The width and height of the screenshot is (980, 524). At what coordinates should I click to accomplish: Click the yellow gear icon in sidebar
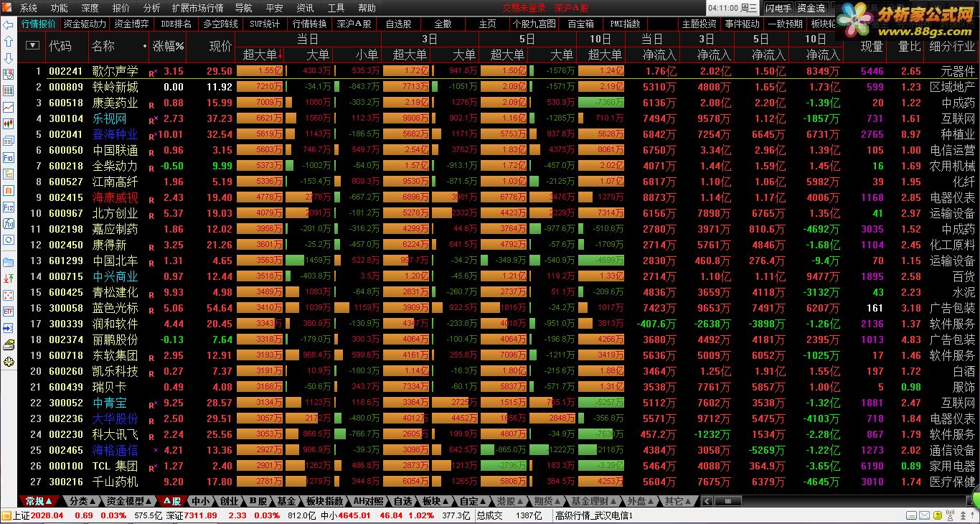tap(9, 362)
